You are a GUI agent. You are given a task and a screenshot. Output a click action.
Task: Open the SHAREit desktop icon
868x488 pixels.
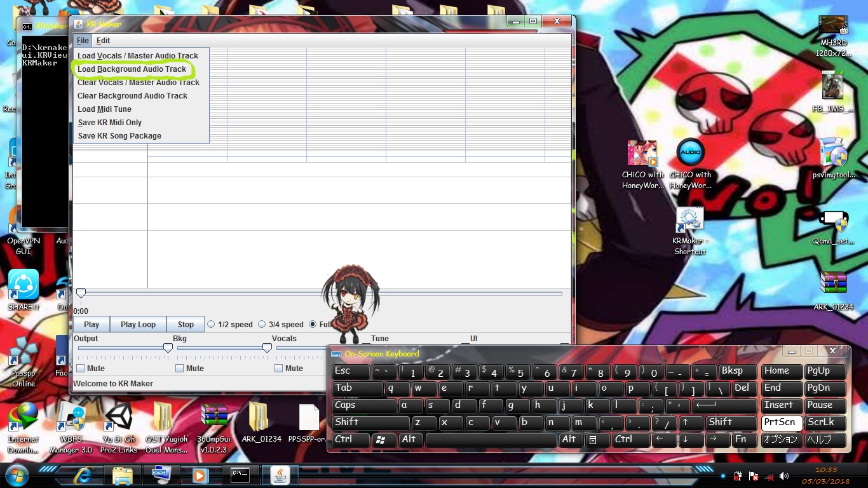tap(24, 290)
